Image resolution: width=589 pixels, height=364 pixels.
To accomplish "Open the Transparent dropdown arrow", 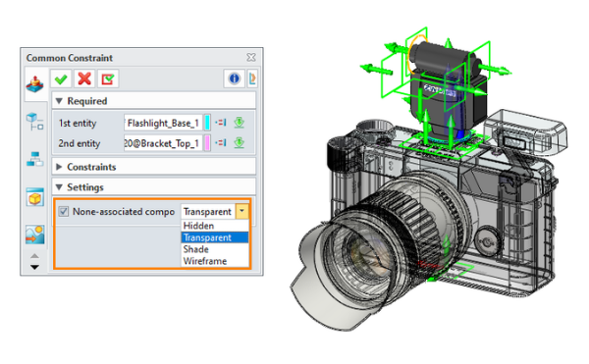I will 241,211.
